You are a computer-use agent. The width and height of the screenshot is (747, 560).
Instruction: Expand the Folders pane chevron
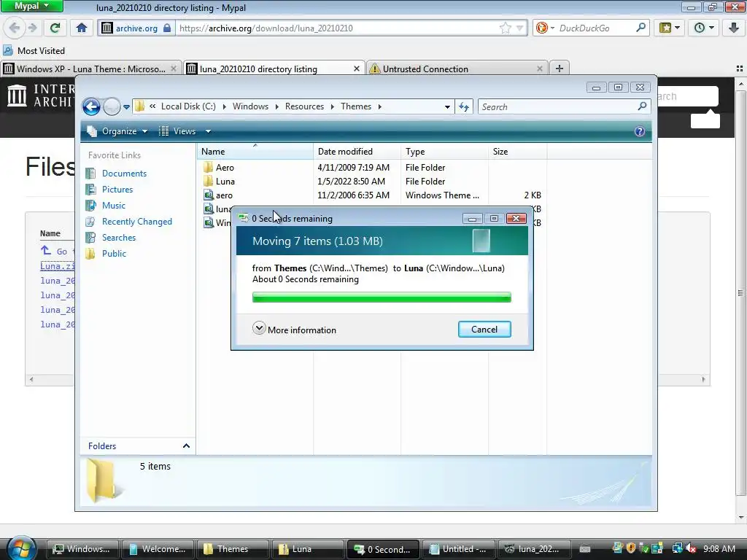click(186, 446)
